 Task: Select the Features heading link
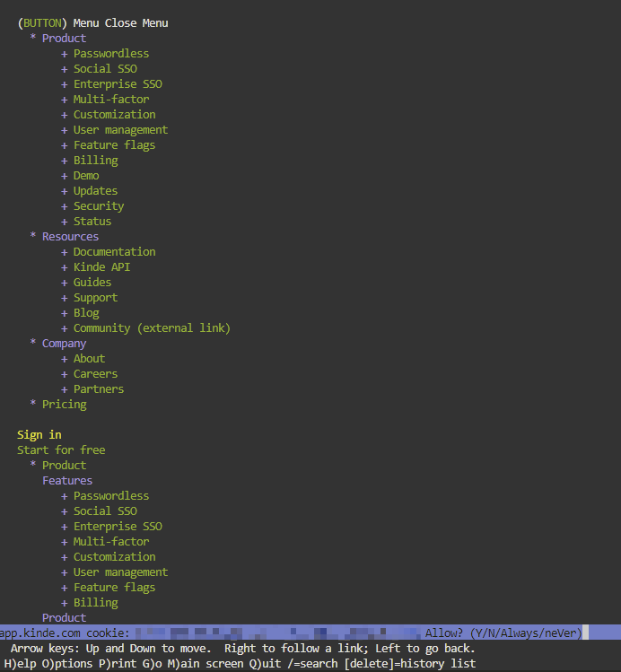[x=67, y=481]
